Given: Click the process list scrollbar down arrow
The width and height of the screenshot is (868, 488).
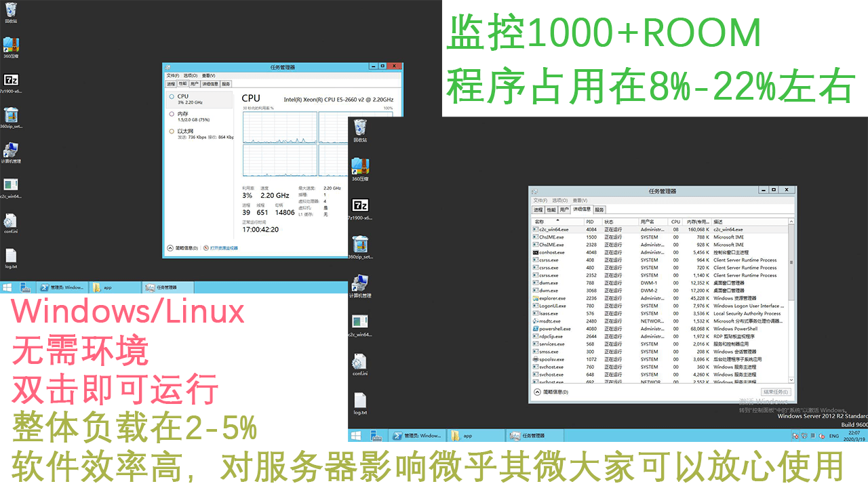Looking at the screenshot, I should [791, 380].
